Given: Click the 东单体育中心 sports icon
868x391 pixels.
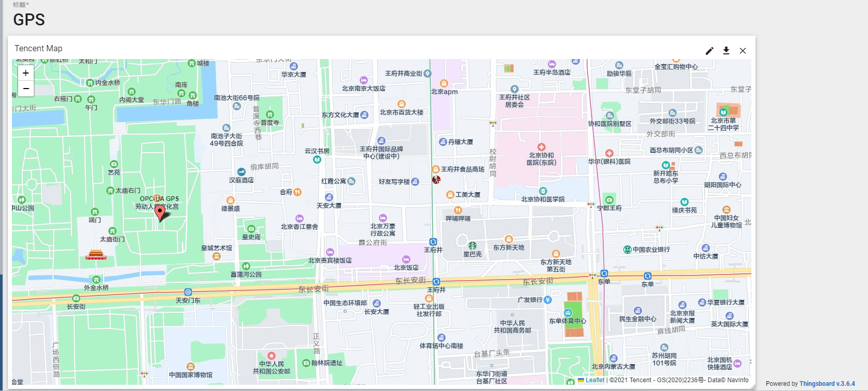Looking at the screenshot, I should pyautogui.click(x=568, y=313).
